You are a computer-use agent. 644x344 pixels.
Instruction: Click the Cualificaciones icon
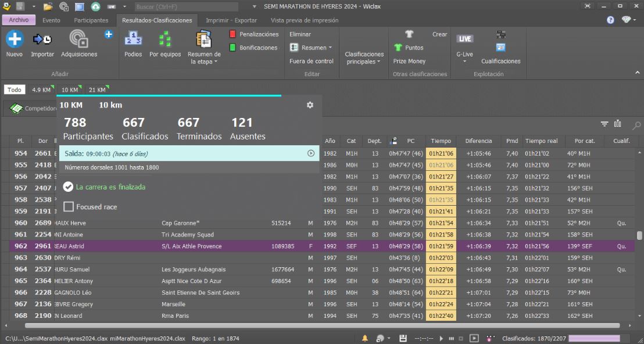click(500, 47)
